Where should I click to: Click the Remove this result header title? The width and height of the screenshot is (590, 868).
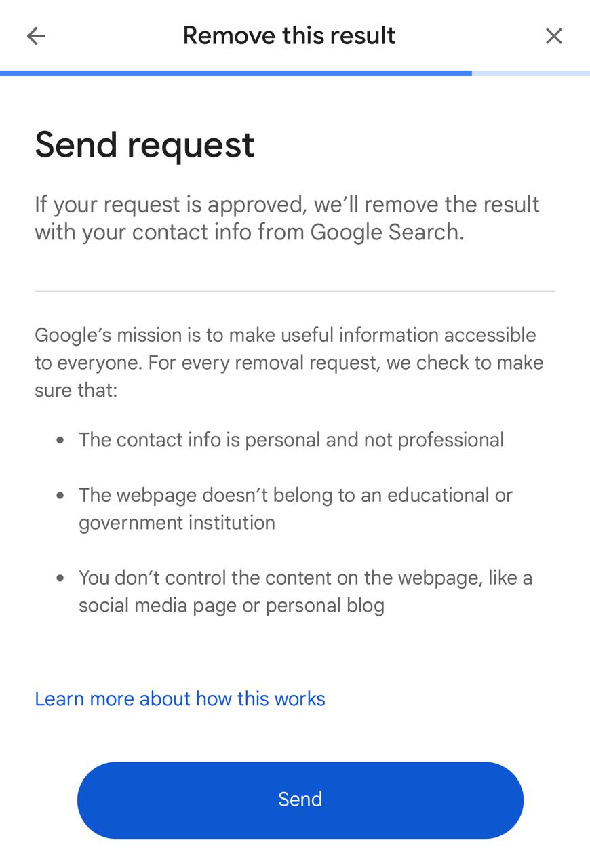[289, 36]
